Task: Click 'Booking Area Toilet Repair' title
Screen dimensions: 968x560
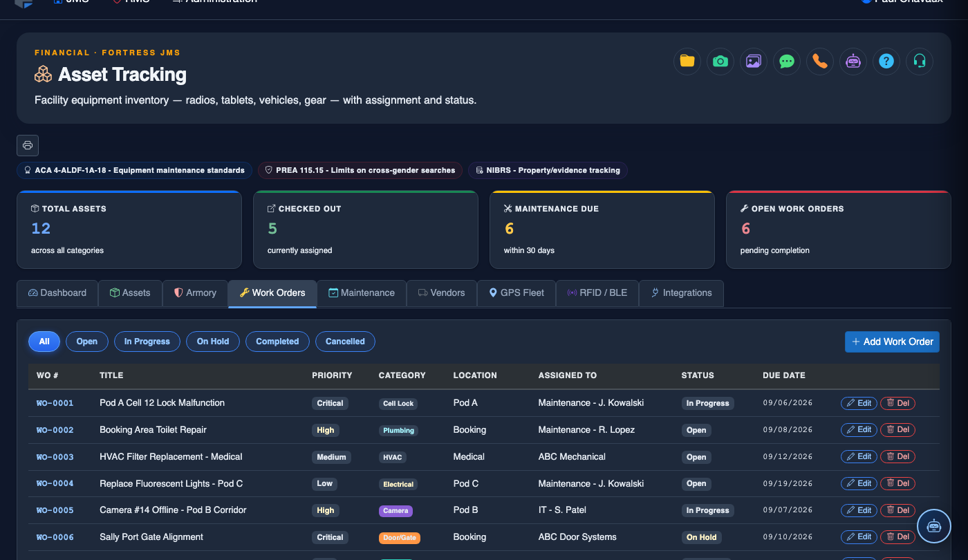Action: coord(153,430)
